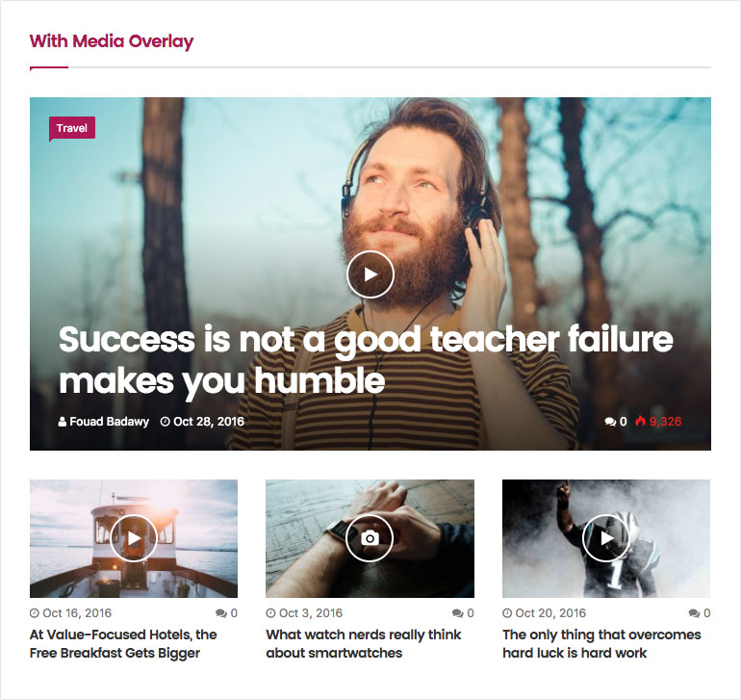Open 'What watch nerds really think' article

point(364,644)
